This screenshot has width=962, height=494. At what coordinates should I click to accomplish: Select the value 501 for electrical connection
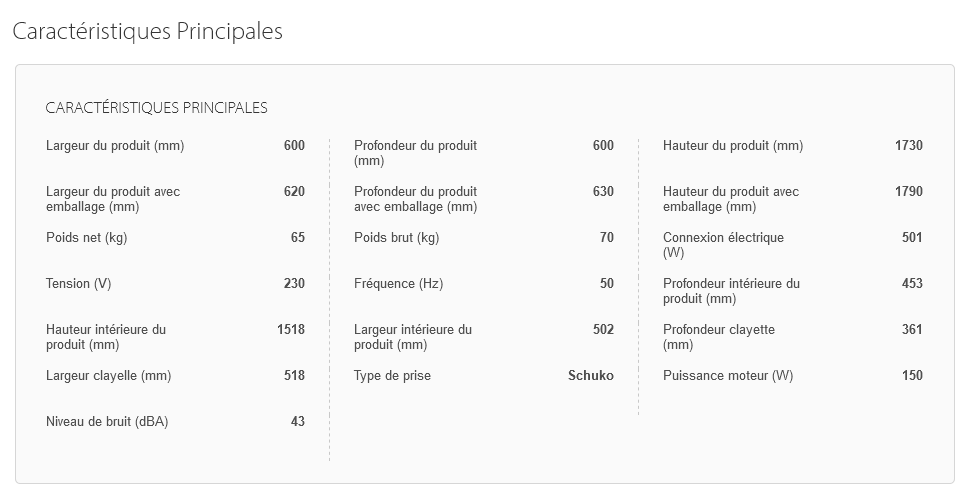(912, 237)
